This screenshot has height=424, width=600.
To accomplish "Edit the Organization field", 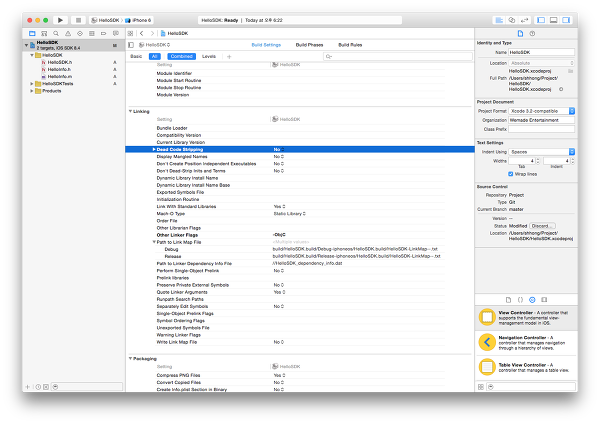I will tap(541, 120).
